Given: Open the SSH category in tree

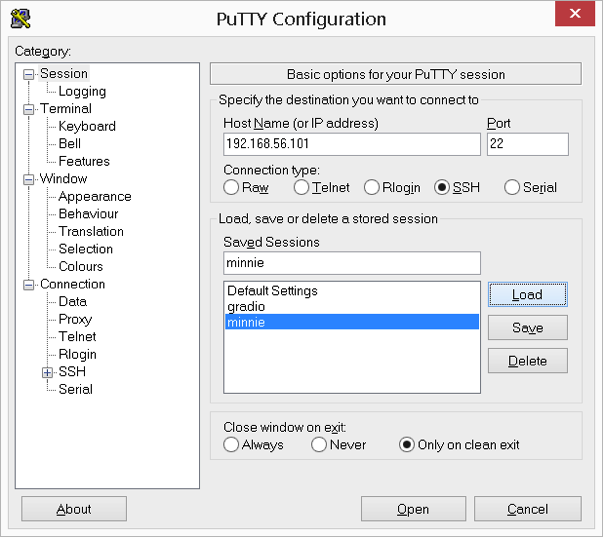Looking at the screenshot, I should [x=72, y=372].
